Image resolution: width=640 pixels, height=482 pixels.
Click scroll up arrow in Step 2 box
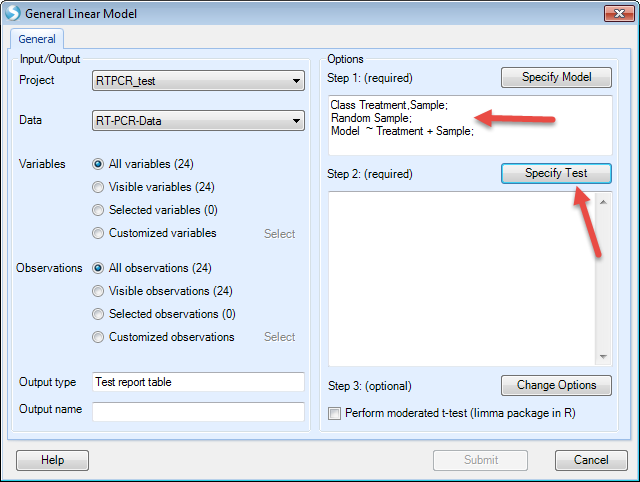click(x=603, y=202)
